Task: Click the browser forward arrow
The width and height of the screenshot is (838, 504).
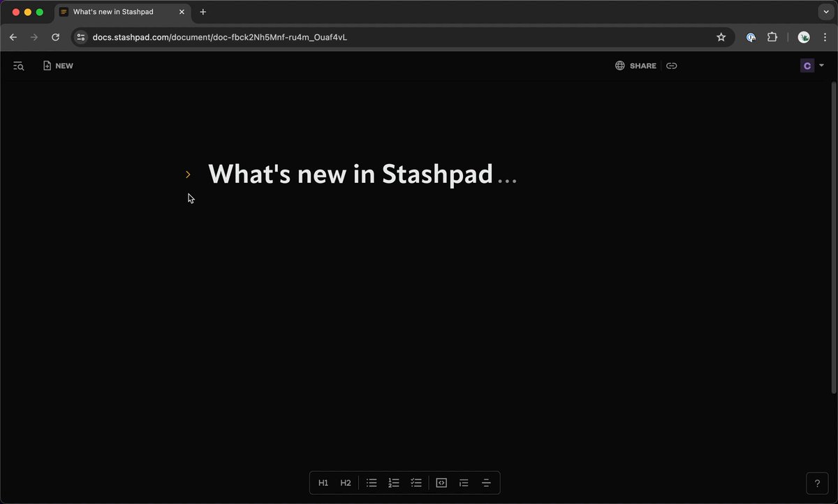Action: (34, 37)
